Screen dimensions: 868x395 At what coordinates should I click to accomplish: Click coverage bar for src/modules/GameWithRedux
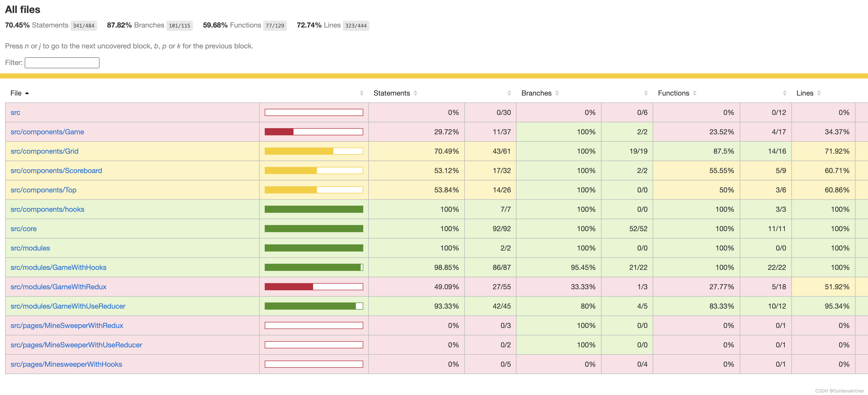coord(314,287)
